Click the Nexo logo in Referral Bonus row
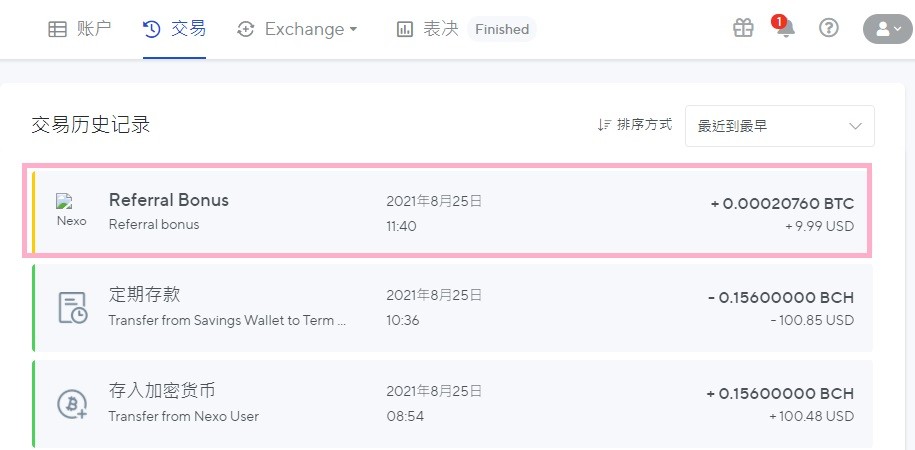Image resolution: width=915 pixels, height=450 pixels. pos(72,211)
